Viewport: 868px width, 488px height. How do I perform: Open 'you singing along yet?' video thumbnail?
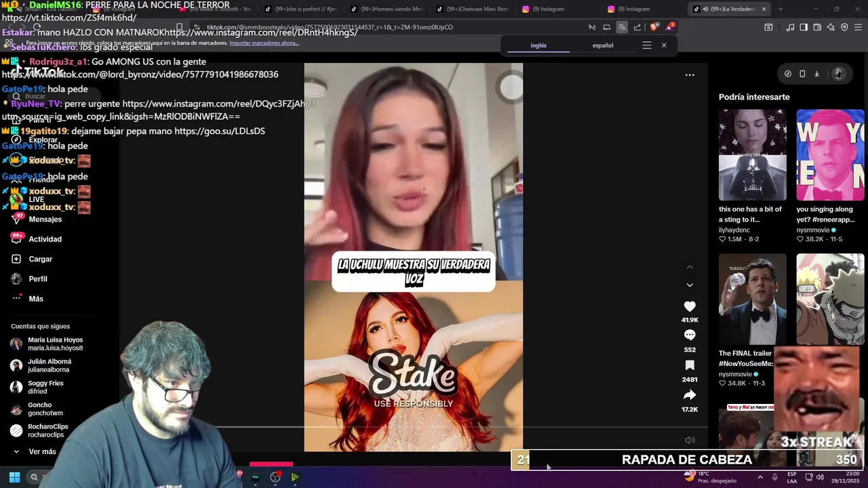pos(830,155)
